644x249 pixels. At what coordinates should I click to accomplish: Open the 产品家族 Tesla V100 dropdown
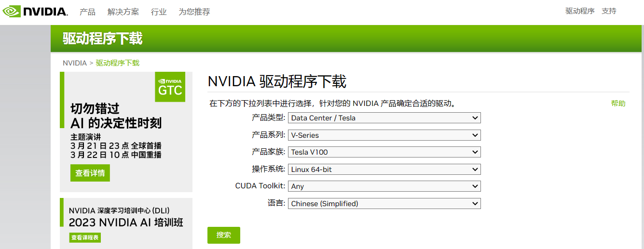pyautogui.click(x=384, y=152)
